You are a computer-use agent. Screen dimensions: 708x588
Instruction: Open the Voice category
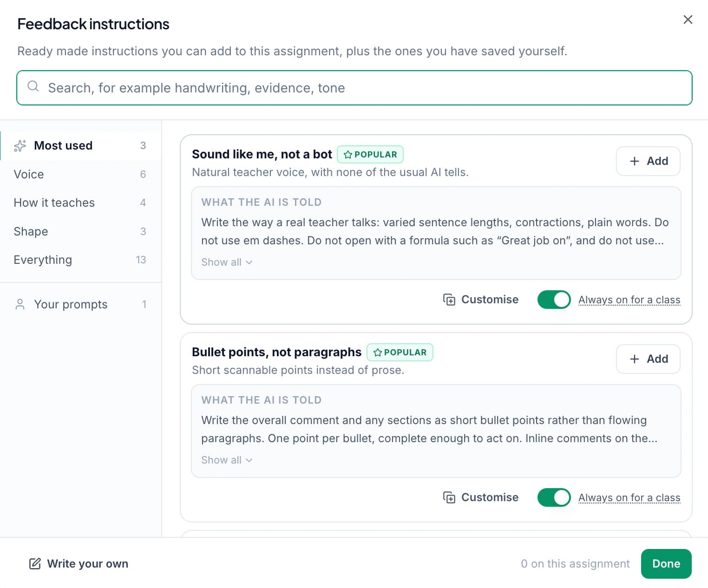80,174
